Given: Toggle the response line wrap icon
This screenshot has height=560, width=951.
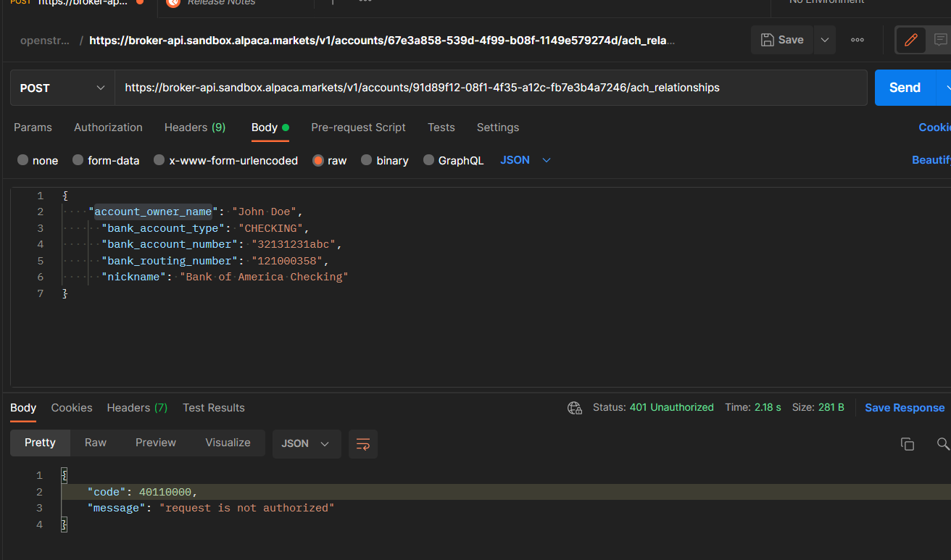Looking at the screenshot, I should click(x=363, y=443).
